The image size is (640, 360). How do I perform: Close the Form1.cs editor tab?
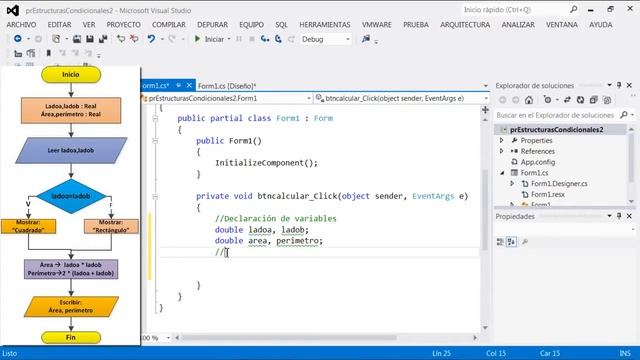[189, 85]
